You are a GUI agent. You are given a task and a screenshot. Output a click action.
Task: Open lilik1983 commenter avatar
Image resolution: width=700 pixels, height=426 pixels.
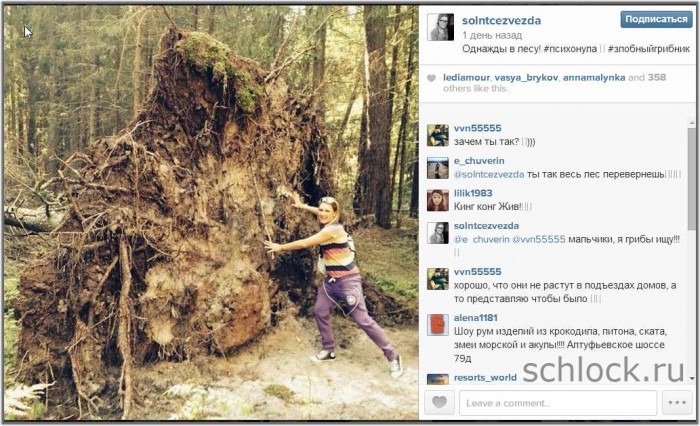pos(438,200)
